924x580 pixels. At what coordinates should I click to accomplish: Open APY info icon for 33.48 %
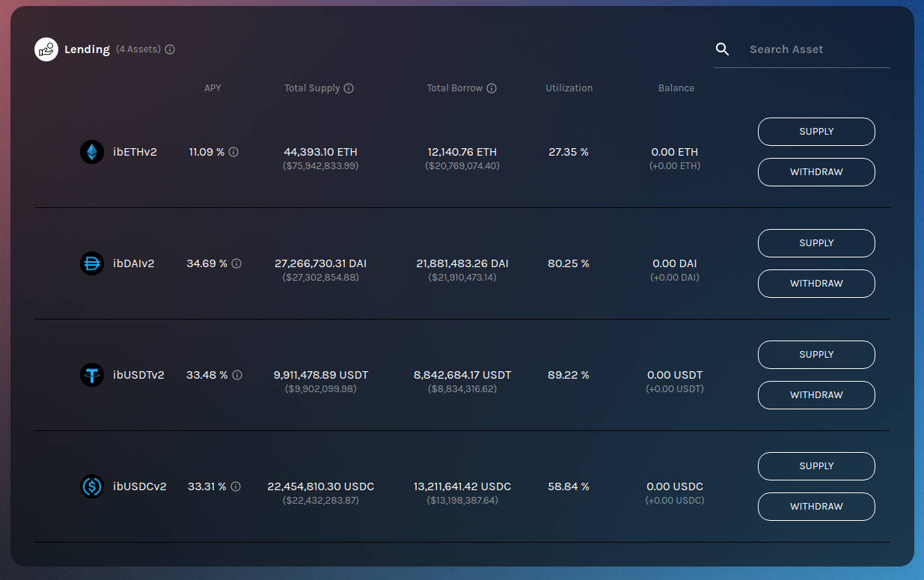[x=237, y=375]
